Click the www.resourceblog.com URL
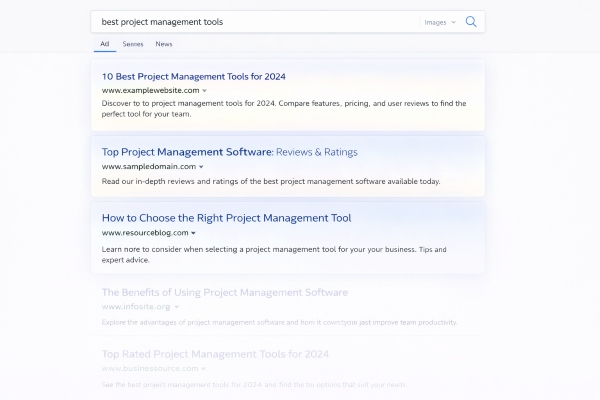Viewport: 600px width, 400px height. 144,233
